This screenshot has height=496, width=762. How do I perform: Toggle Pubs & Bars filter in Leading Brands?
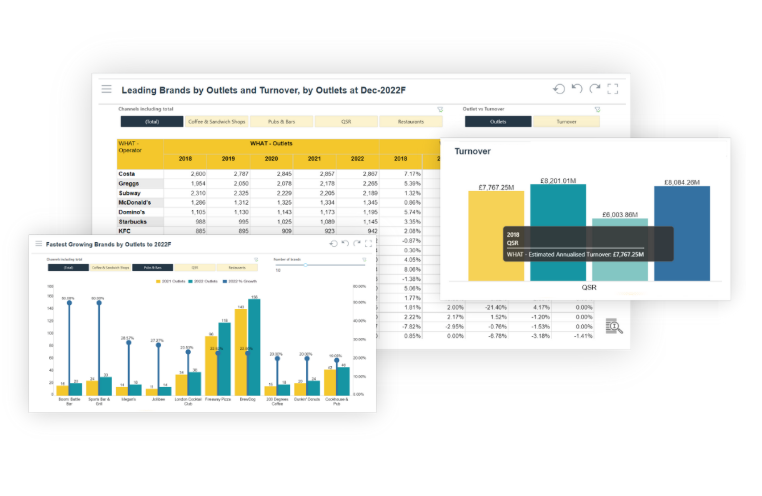pyautogui.click(x=281, y=122)
